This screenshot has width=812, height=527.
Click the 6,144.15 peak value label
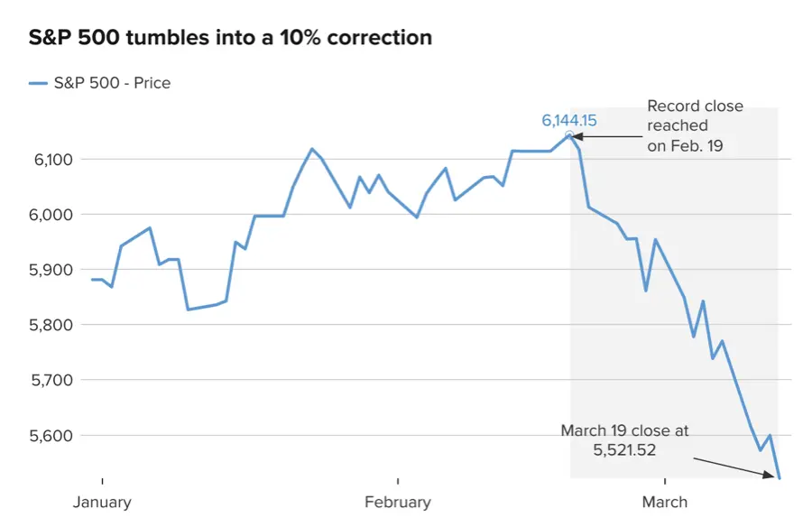(x=569, y=120)
